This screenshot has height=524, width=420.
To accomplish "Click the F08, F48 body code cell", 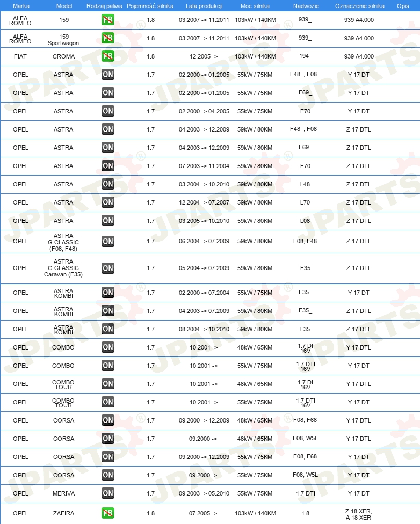I will pos(305,241).
